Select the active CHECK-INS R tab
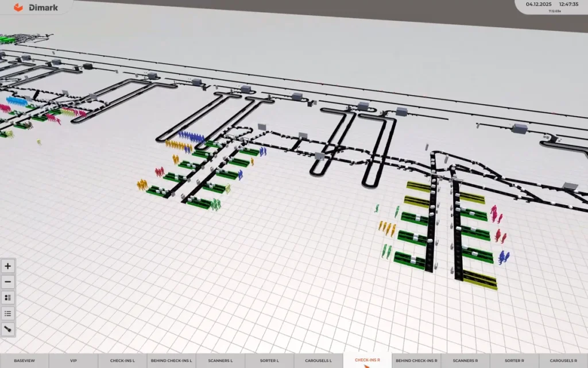588x368 pixels. point(367,361)
